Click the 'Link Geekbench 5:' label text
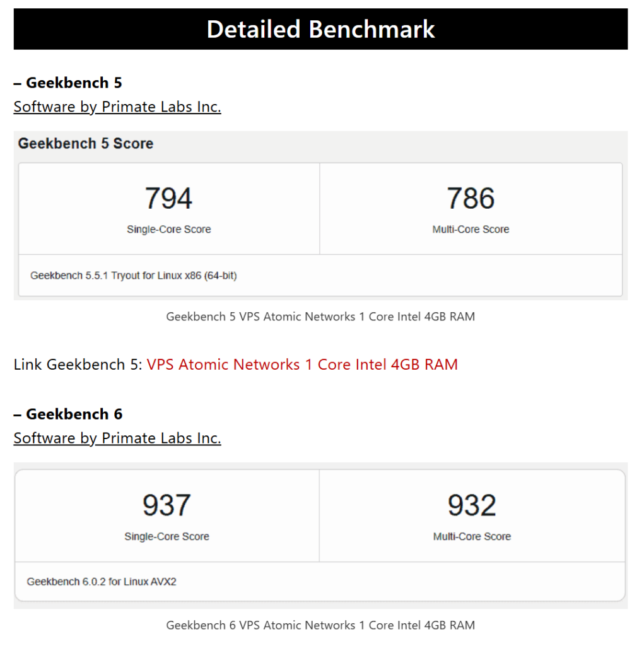Image resolution: width=644 pixels, height=646 pixels. pos(78,365)
